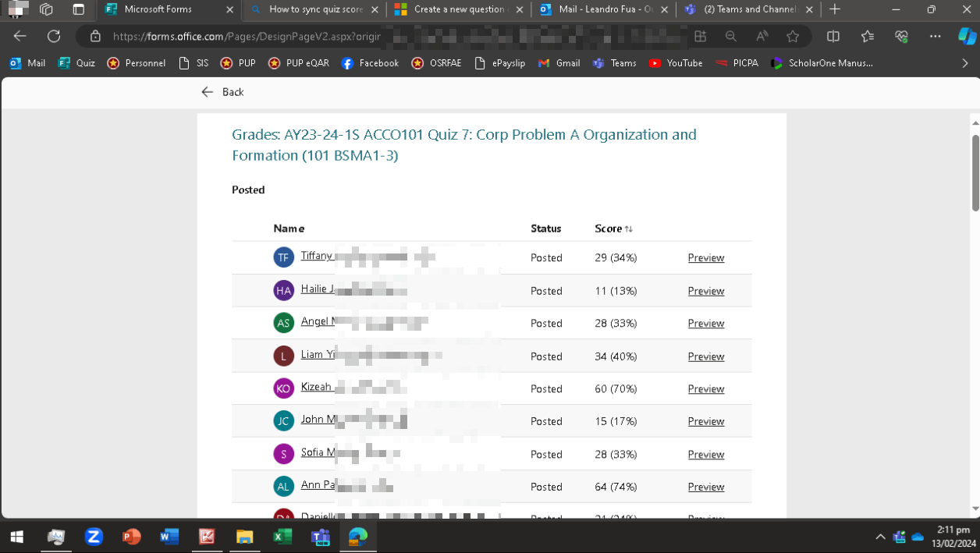980x553 pixels.
Task: Open the tab actions menu icon
Action: 78,9
